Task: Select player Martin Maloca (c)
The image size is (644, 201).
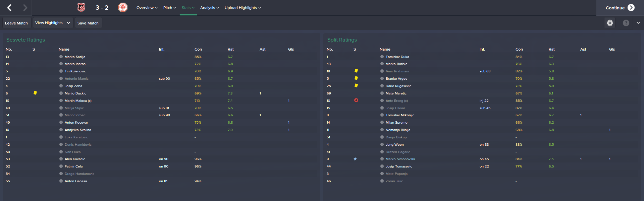Action: (x=78, y=101)
